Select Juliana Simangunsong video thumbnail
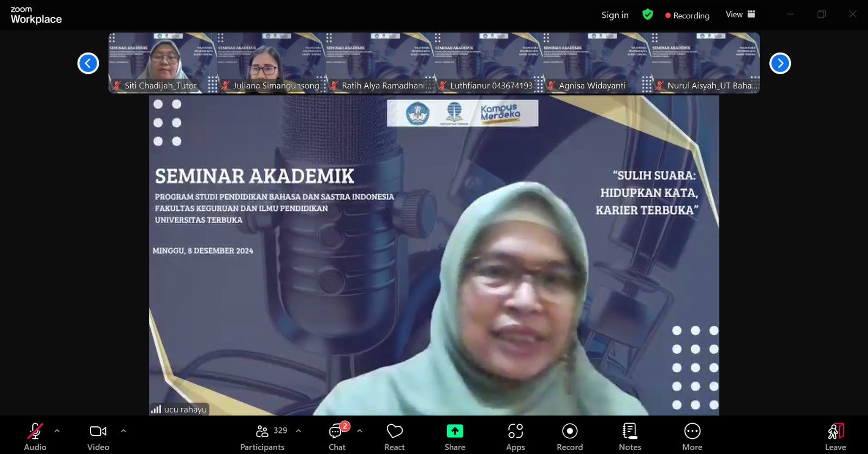 pyautogui.click(x=271, y=63)
